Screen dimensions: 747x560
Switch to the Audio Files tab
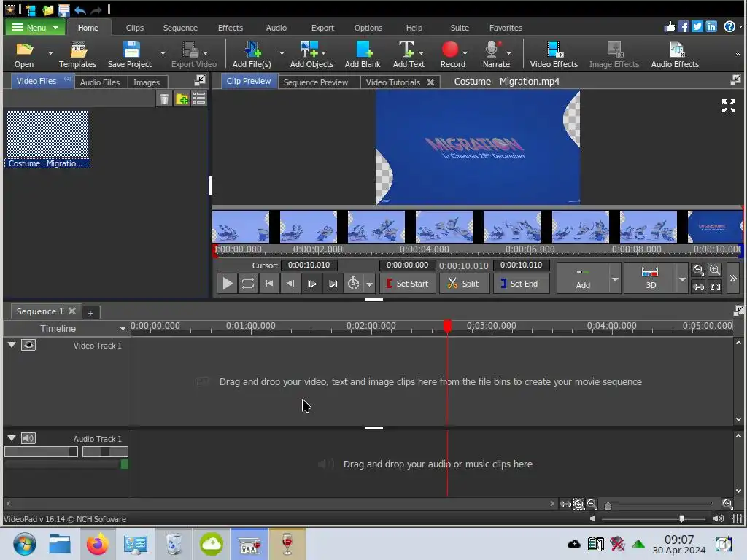coord(99,82)
